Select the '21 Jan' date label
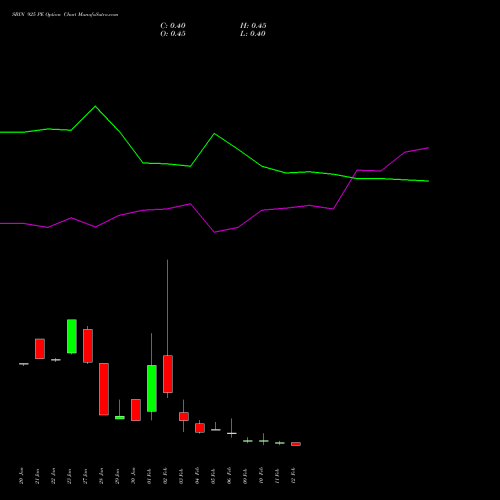Screen dimensions: 500x500 [38, 476]
